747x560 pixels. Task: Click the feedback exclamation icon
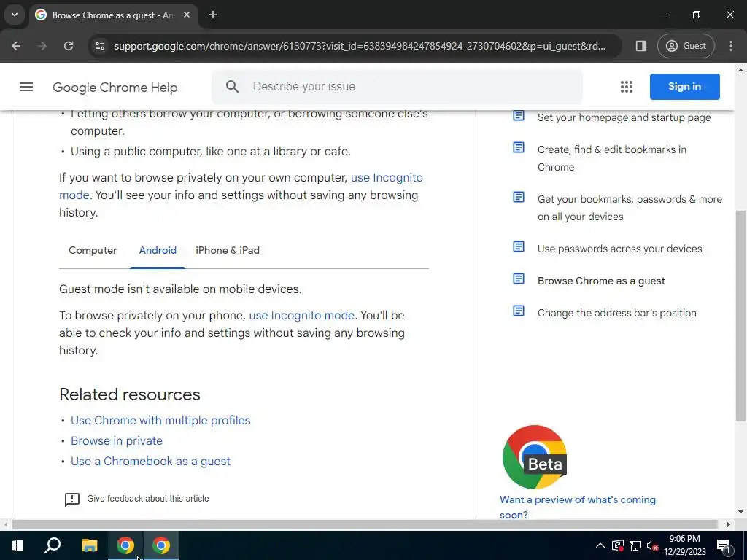[72, 499]
